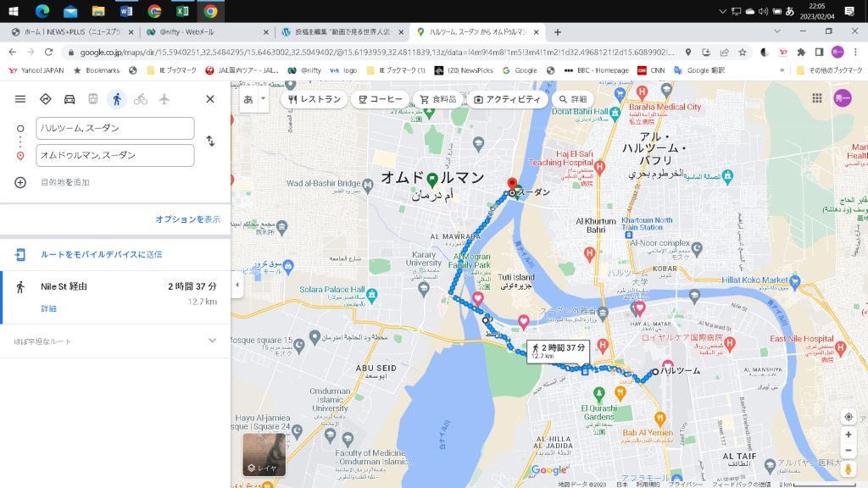868x488 pixels.
Task: Open その他のブックマーク folder
Action: click(x=829, y=70)
